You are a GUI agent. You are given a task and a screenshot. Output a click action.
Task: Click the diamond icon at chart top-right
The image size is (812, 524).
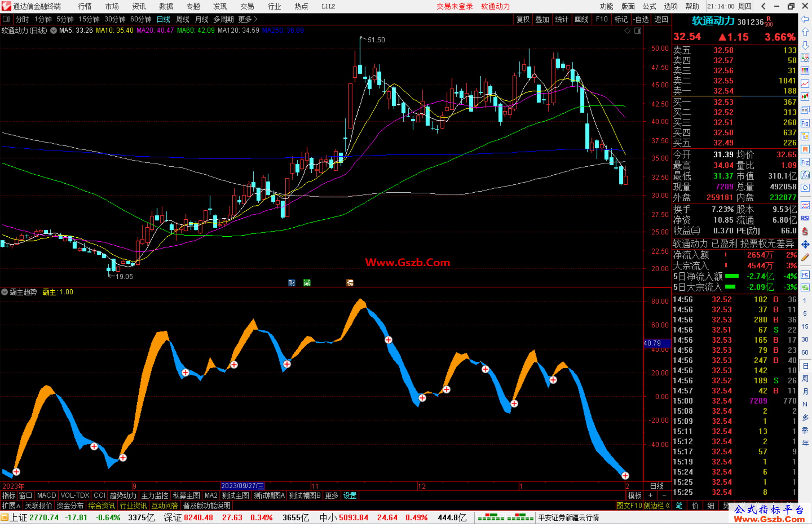pos(627,31)
